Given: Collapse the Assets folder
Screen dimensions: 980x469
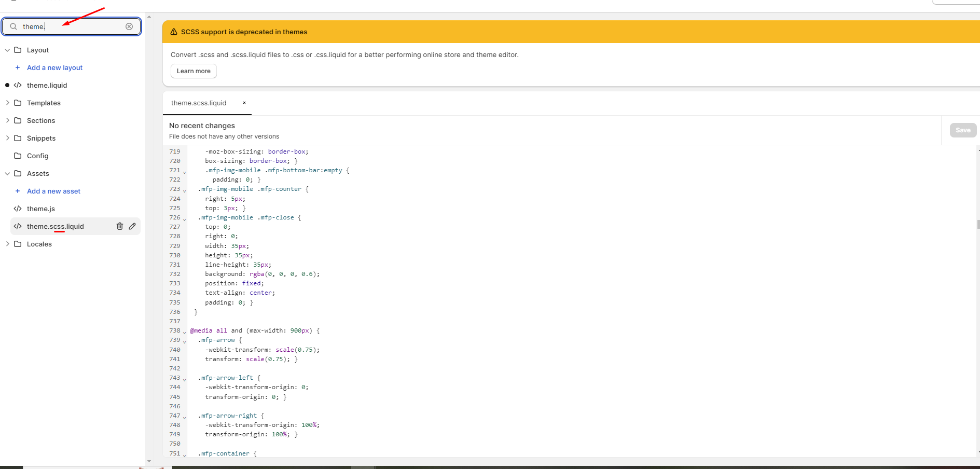Looking at the screenshot, I should point(7,174).
